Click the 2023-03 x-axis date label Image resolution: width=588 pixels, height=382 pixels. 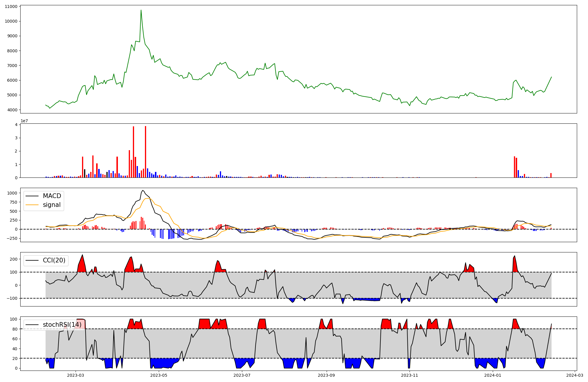coord(76,375)
